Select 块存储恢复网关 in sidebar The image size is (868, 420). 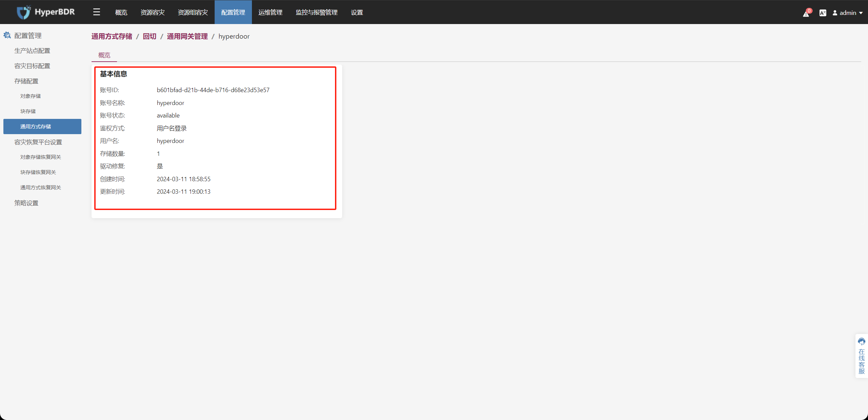38,172
